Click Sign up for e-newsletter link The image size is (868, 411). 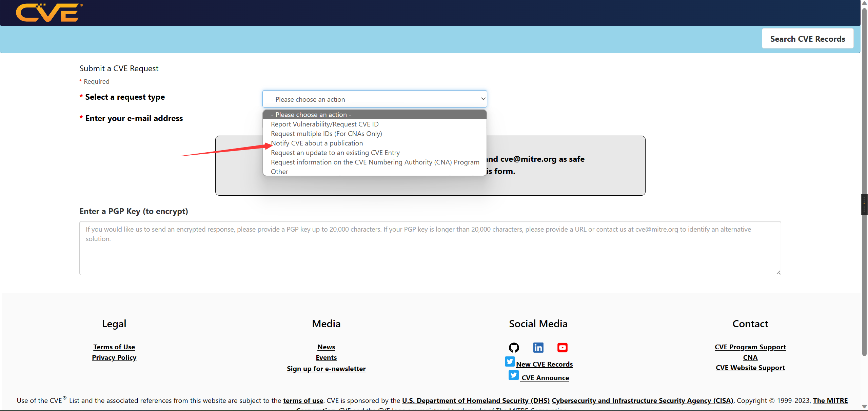[326, 368]
